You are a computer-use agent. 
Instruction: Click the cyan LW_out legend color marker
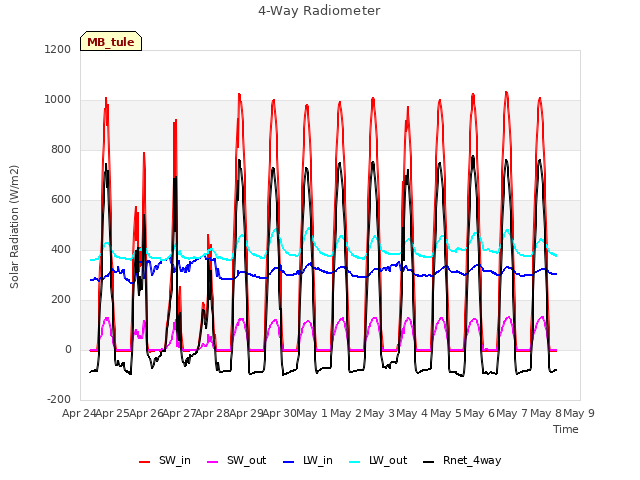(355, 462)
